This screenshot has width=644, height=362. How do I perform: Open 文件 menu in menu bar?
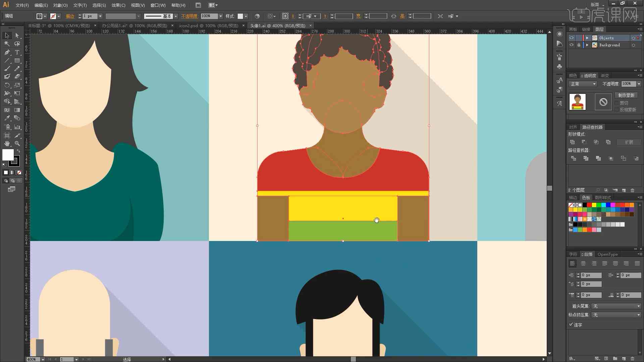[x=21, y=5]
